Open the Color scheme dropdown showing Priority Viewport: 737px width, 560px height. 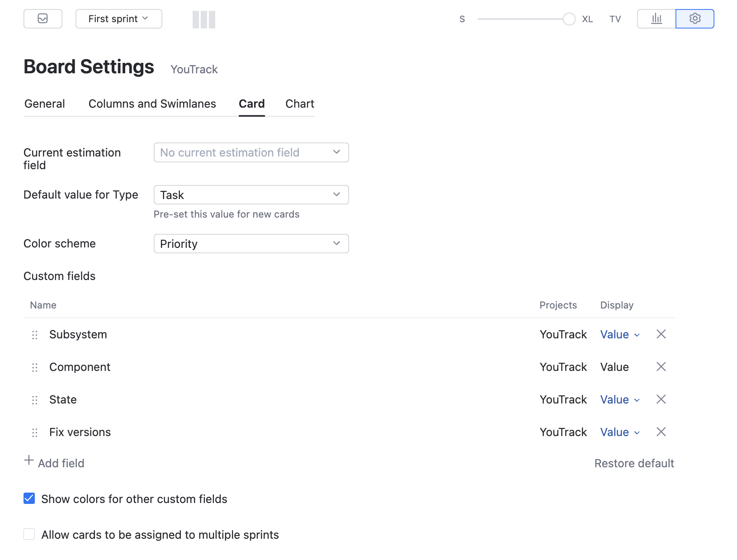(x=251, y=243)
